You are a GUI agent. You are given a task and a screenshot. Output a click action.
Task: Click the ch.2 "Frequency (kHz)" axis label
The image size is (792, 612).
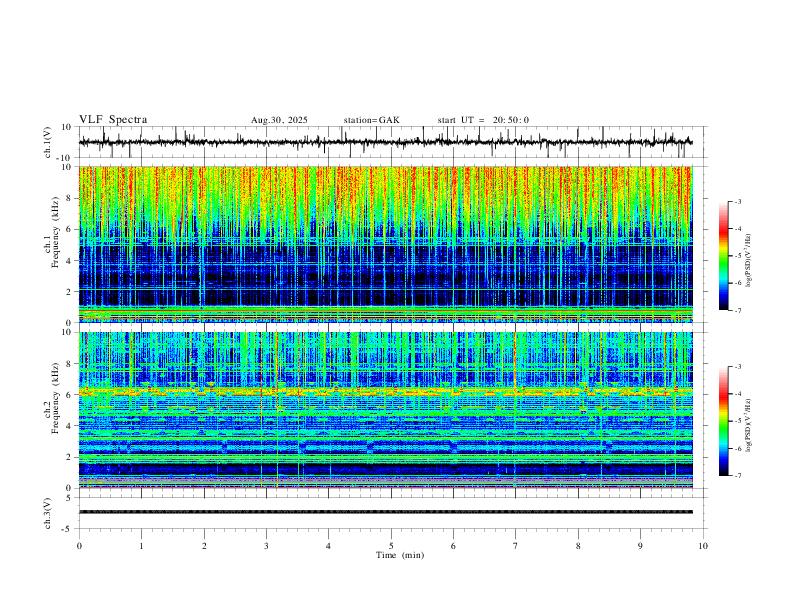coord(56,398)
